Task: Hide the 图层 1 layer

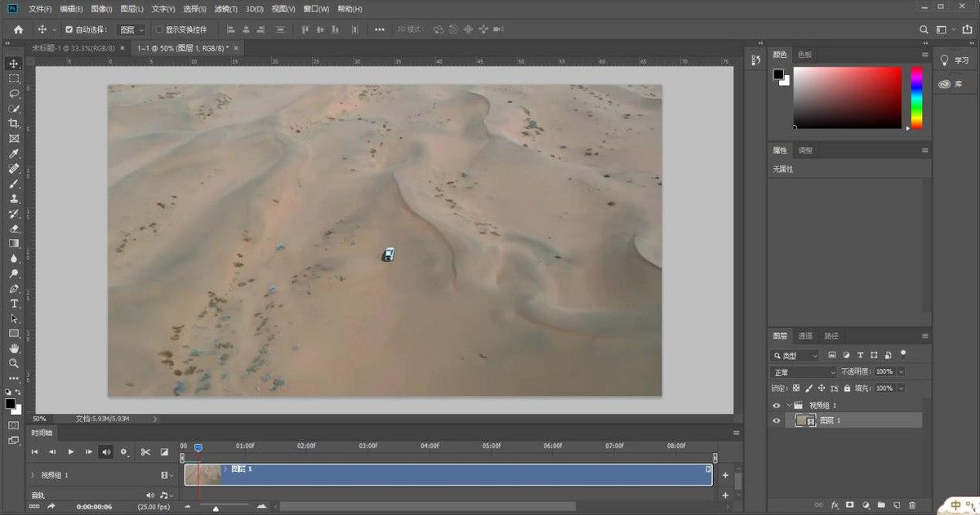Action: point(777,420)
